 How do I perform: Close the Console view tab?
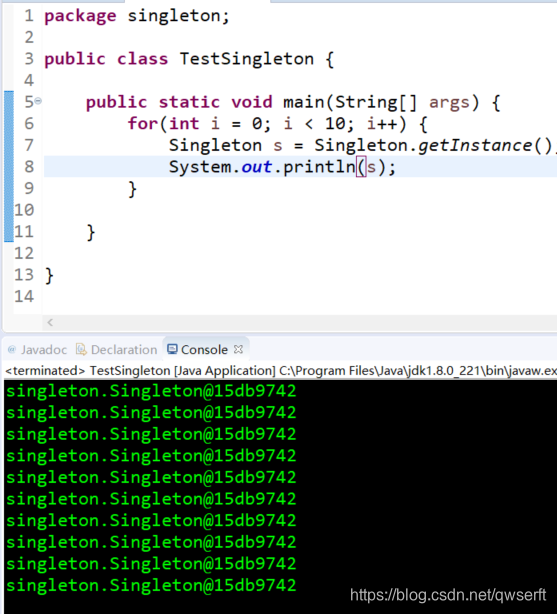click(238, 349)
